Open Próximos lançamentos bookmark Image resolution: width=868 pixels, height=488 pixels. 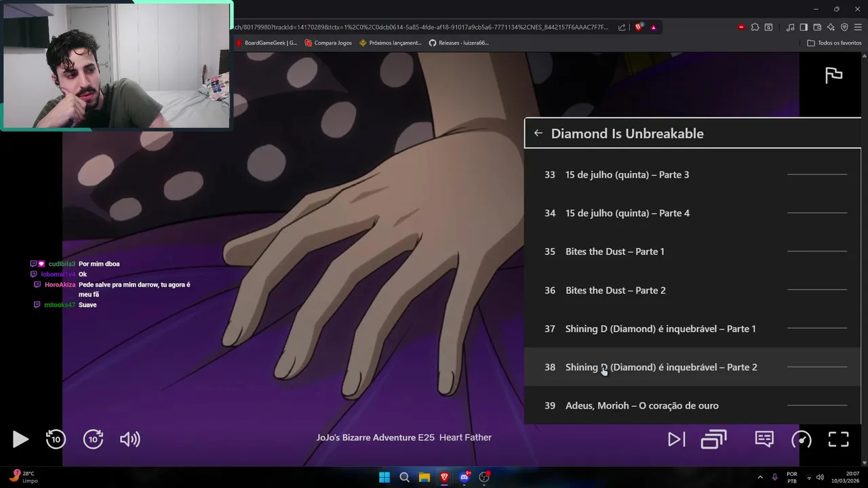click(x=391, y=43)
